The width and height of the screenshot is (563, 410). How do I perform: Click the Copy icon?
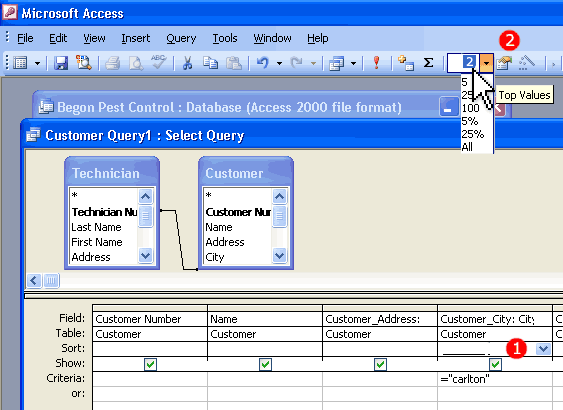210,63
